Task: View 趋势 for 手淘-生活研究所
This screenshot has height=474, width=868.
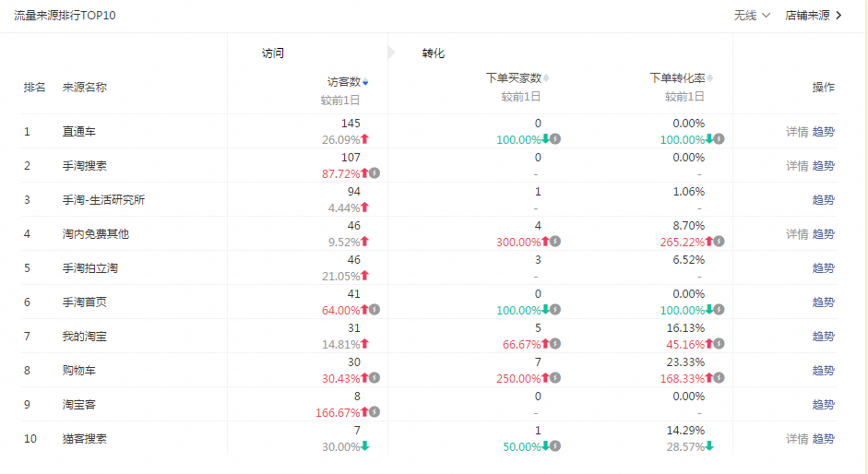Action: point(823,200)
